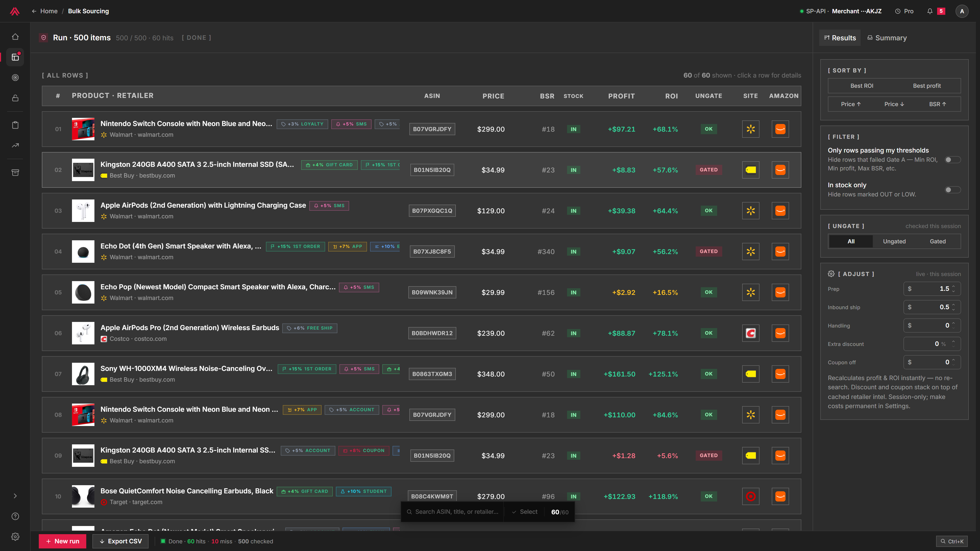The width and height of the screenshot is (980, 551).
Task: Open the target scanner sidebar icon
Action: 15,78
